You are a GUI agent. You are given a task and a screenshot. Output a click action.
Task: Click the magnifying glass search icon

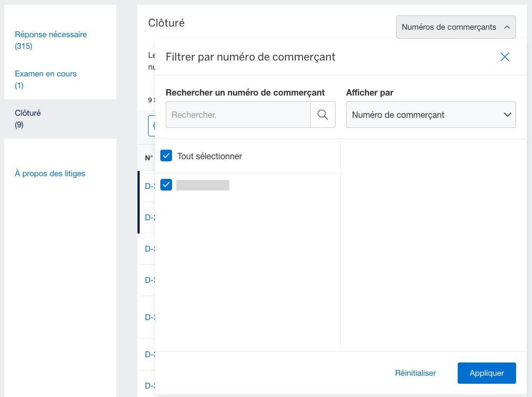click(323, 114)
